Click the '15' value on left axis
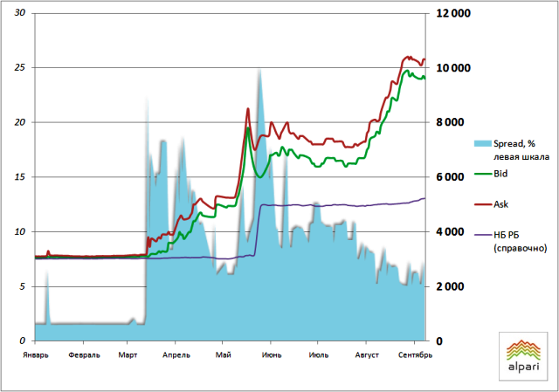This screenshot has width=559, height=392. (20, 177)
